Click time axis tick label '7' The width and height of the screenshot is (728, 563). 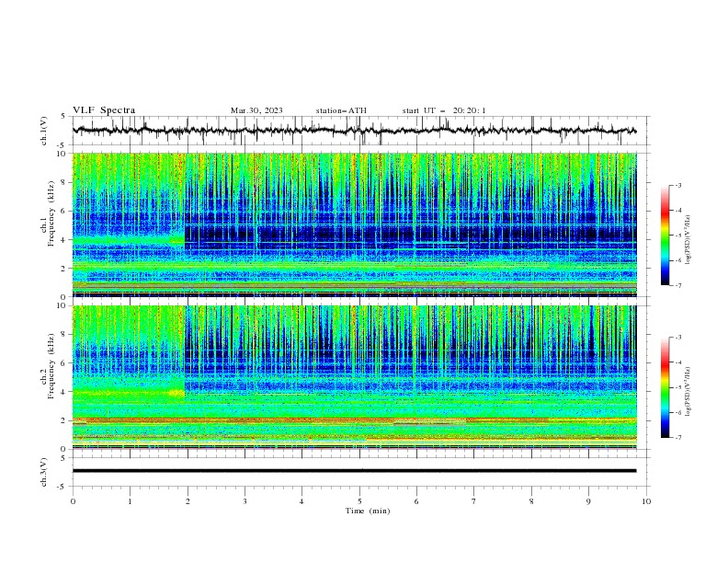tap(474, 501)
